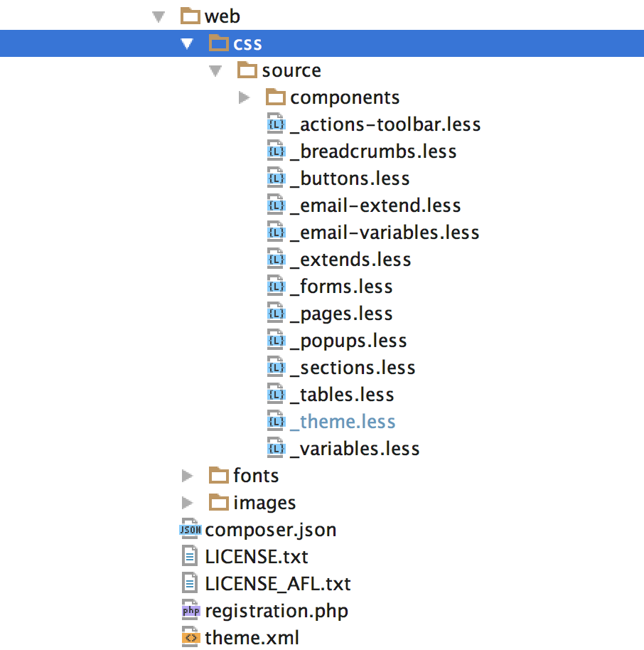This screenshot has width=644, height=650.
Task: Select file name _popups.less
Action: pyautogui.click(x=348, y=341)
